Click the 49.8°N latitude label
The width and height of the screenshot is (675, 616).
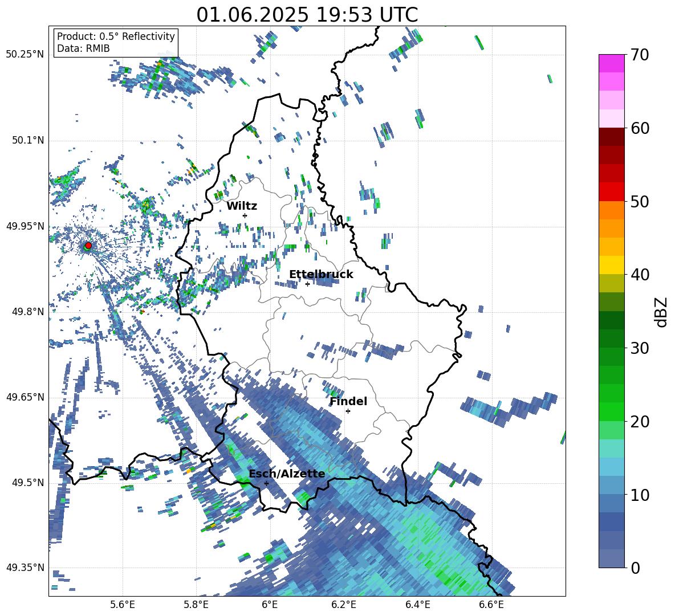pyautogui.click(x=28, y=312)
